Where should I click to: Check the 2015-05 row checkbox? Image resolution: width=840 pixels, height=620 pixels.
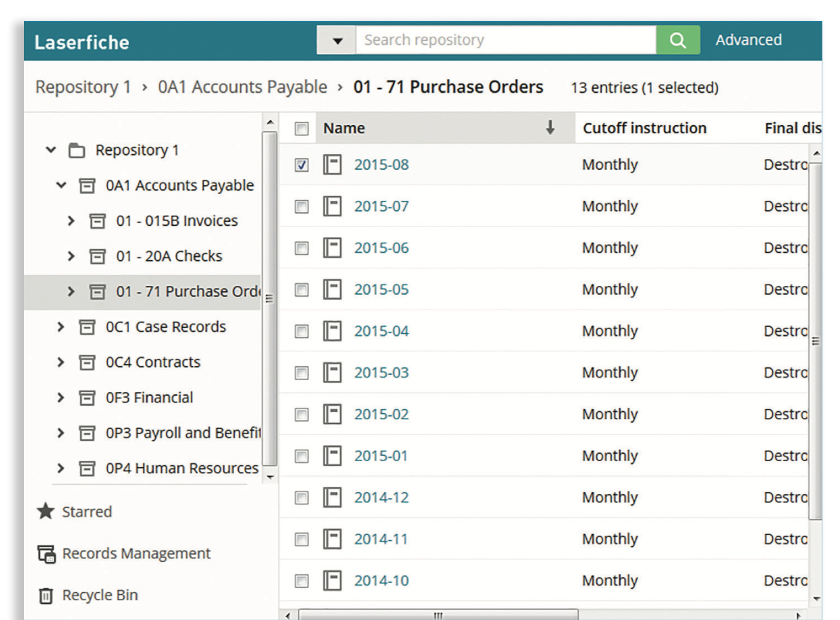click(302, 290)
